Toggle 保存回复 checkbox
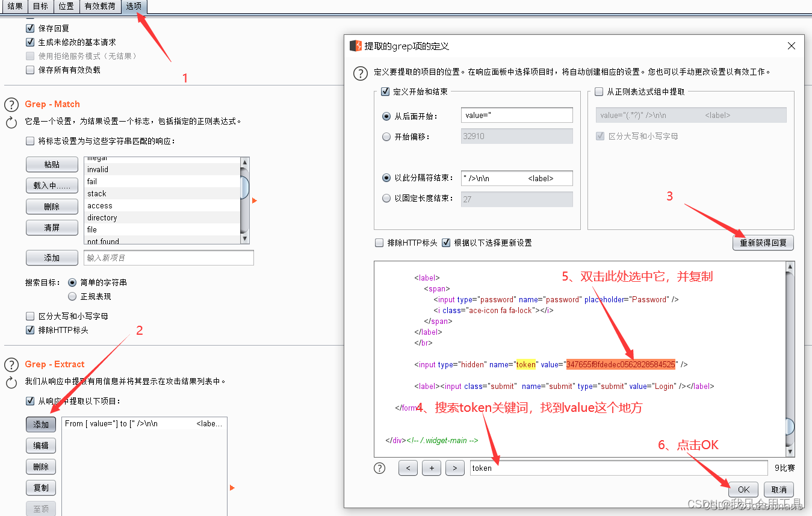Image resolution: width=812 pixels, height=516 pixels. [30, 28]
